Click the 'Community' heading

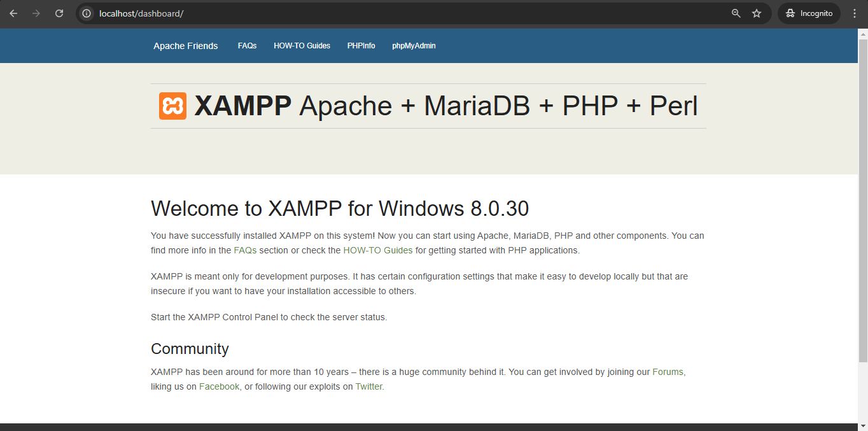[x=190, y=349]
